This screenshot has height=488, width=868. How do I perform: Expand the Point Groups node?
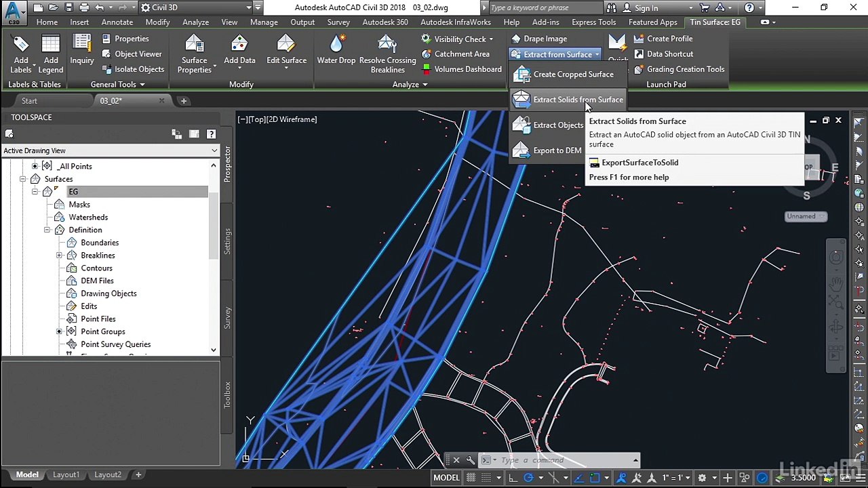pyautogui.click(x=60, y=331)
